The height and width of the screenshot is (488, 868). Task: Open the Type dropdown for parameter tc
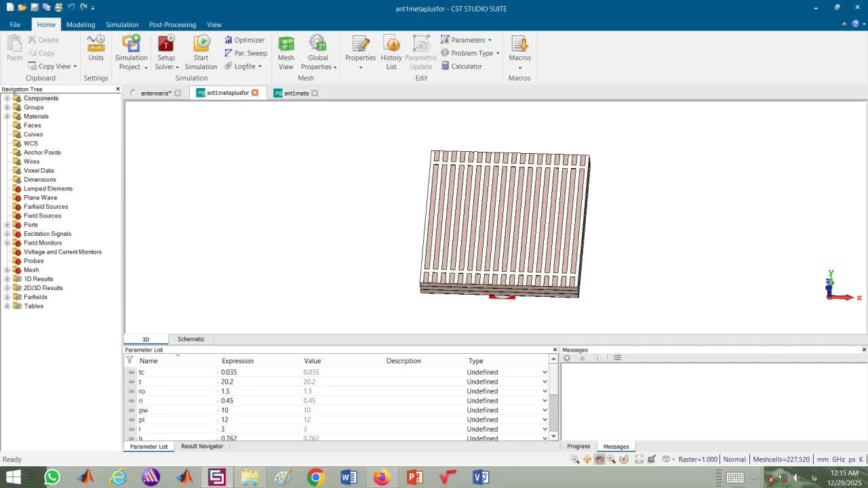click(x=544, y=372)
